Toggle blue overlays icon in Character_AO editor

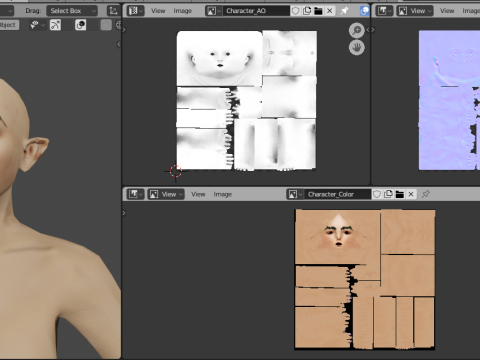click(x=364, y=11)
